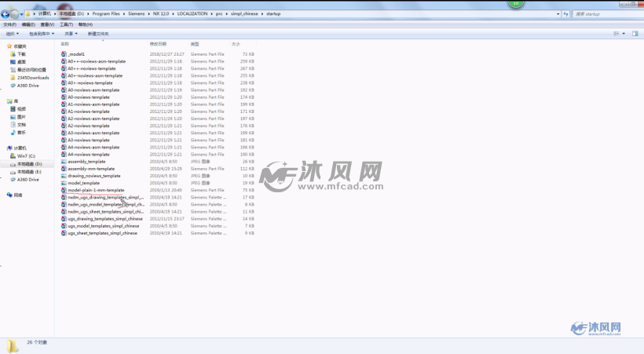Click the A0++-noviews-asm-template file icon
Screen dimensions: 644x354
pyautogui.click(x=64, y=61)
